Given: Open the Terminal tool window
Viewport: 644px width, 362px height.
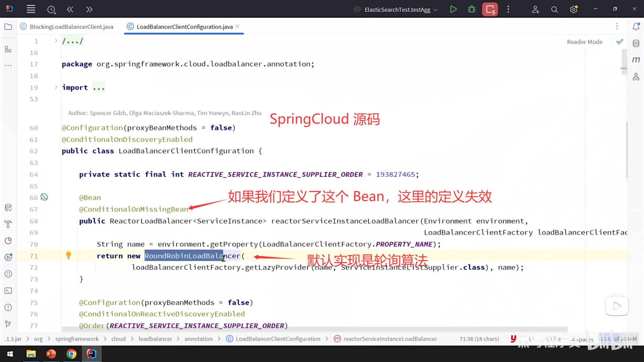Looking at the screenshot, I should 8,291.
